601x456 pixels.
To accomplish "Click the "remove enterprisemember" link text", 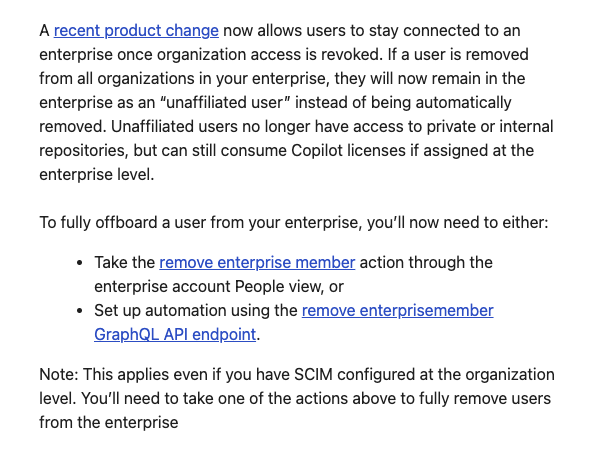I will 397,311.
